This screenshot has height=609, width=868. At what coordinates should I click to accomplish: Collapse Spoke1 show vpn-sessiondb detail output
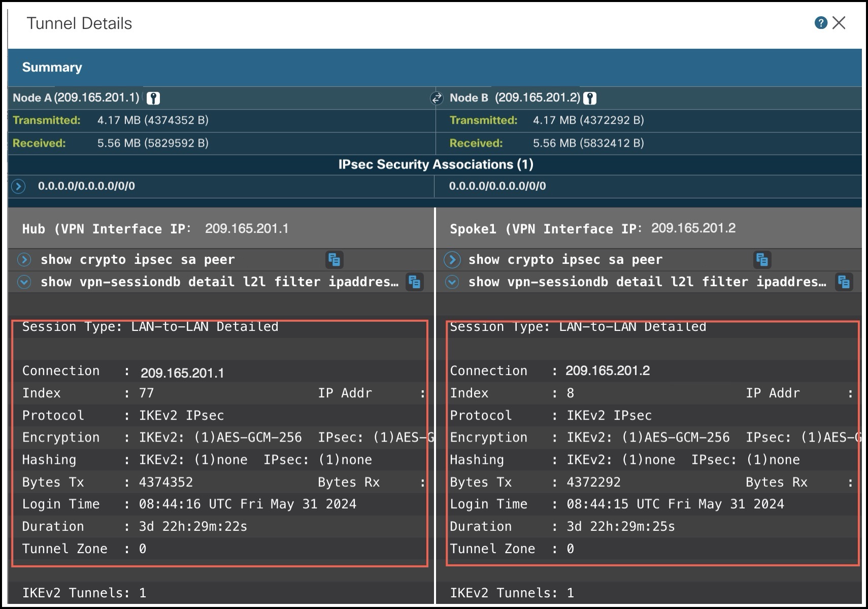pos(452,282)
